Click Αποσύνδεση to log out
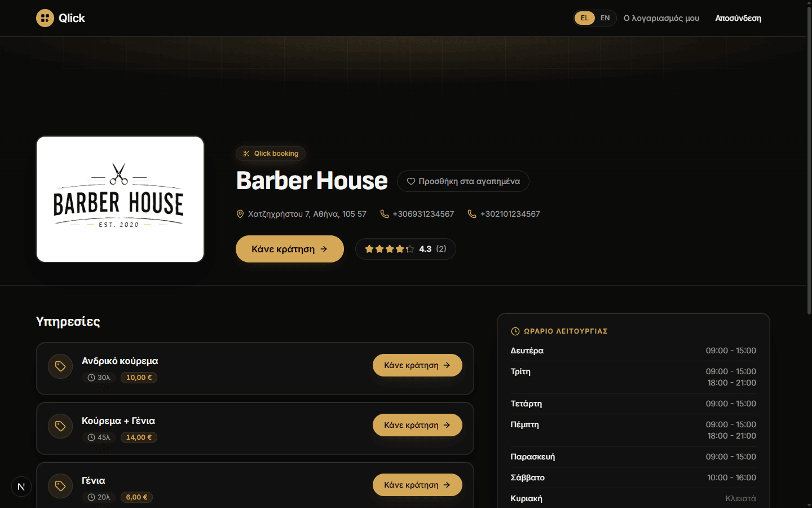Screen dimensions: 812x508 738,18
